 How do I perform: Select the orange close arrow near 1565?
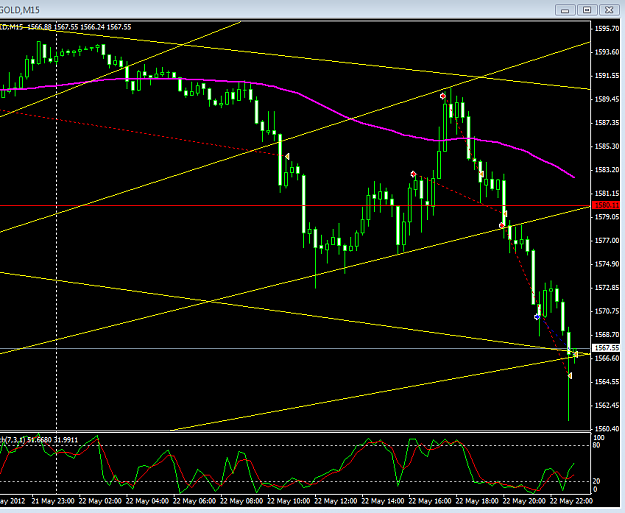[x=570, y=376]
